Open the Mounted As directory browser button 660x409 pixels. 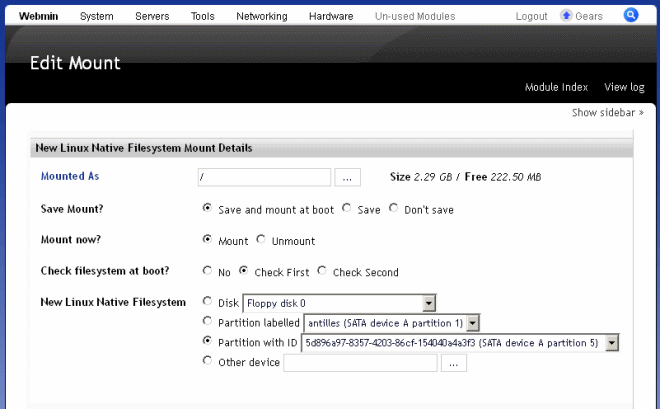(x=347, y=177)
